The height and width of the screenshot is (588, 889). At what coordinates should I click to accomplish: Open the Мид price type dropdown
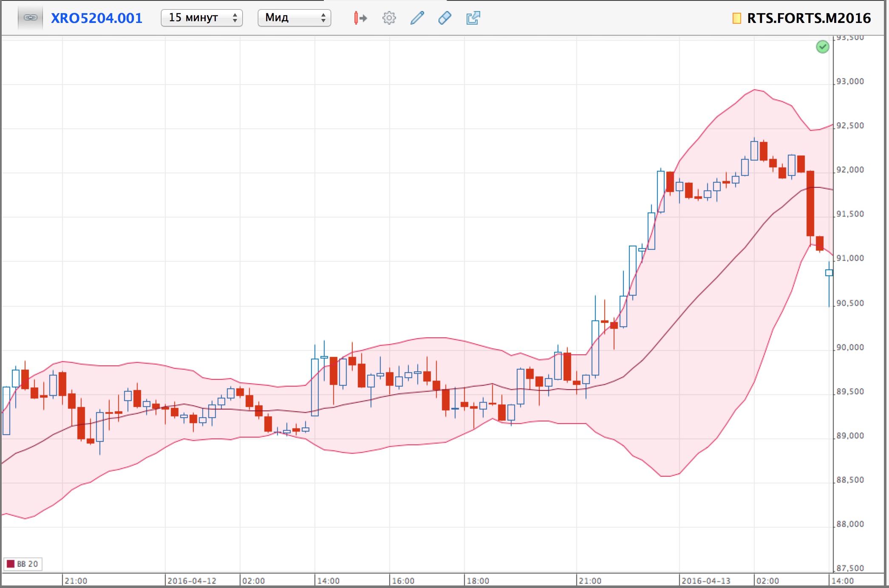pos(294,18)
